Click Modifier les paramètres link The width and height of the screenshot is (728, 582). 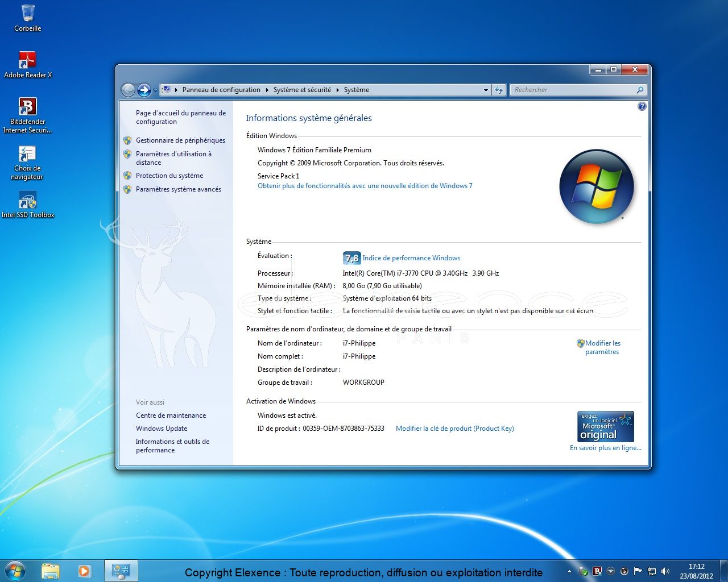[x=602, y=347]
